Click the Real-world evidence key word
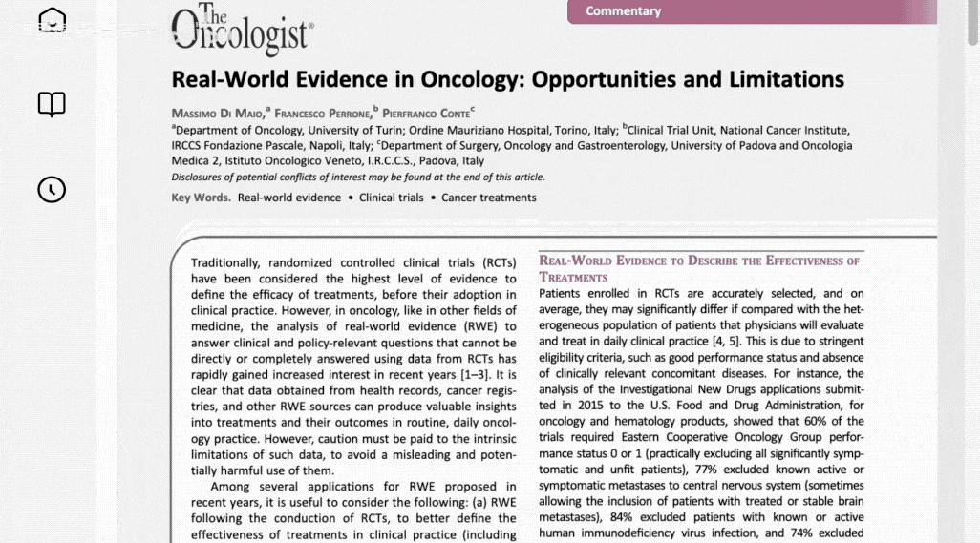This screenshot has height=543, width=980. click(289, 198)
